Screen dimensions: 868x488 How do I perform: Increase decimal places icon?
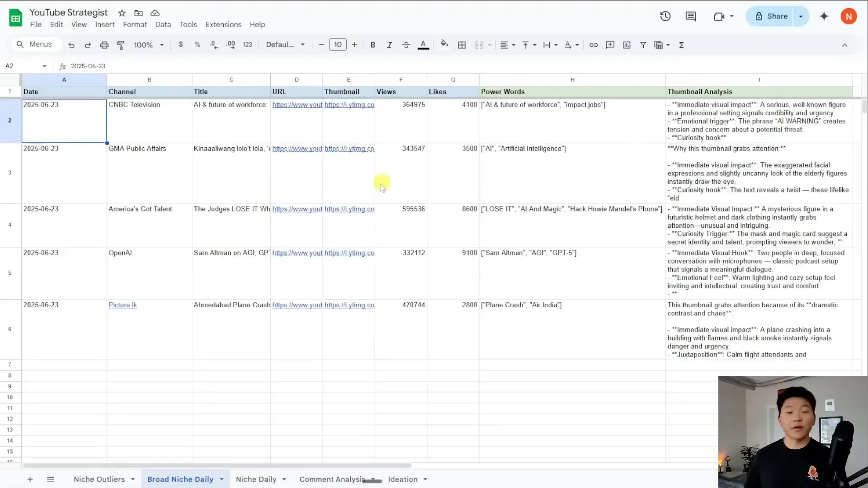[x=231, y=44]
